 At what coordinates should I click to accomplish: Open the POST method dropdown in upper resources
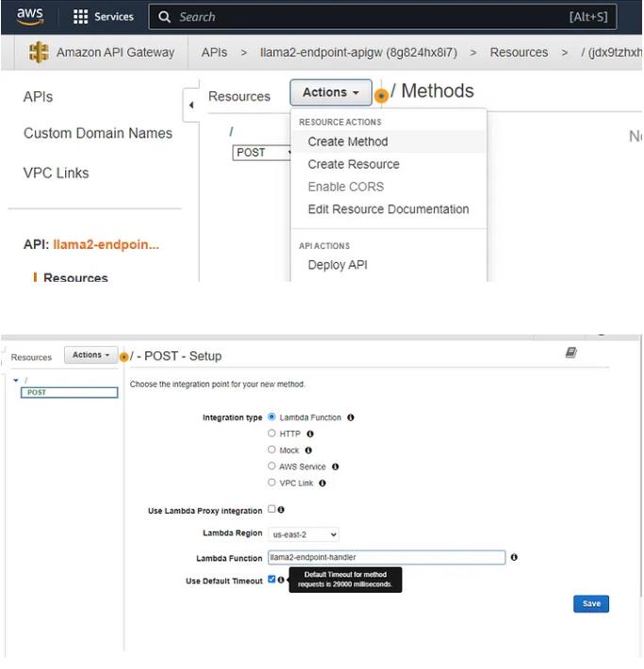click(261, 153)
